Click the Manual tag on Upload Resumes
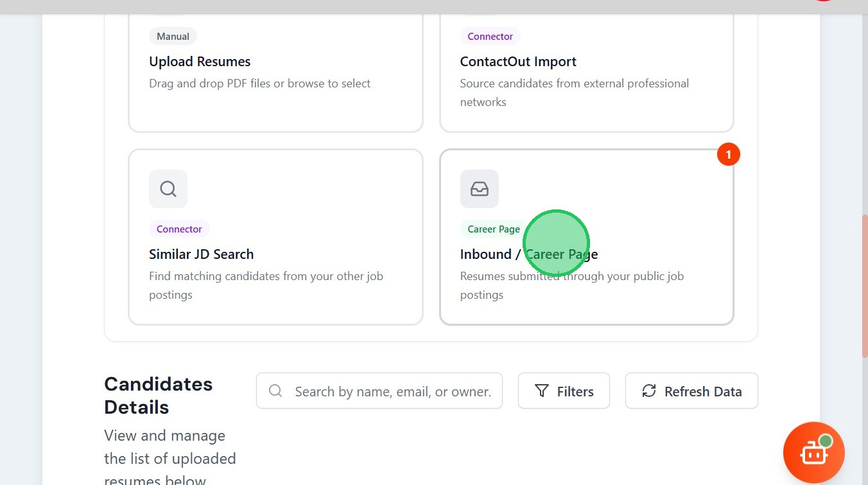Image resolution: width=868 pixels, height=485 pixels. click(173, 37)
